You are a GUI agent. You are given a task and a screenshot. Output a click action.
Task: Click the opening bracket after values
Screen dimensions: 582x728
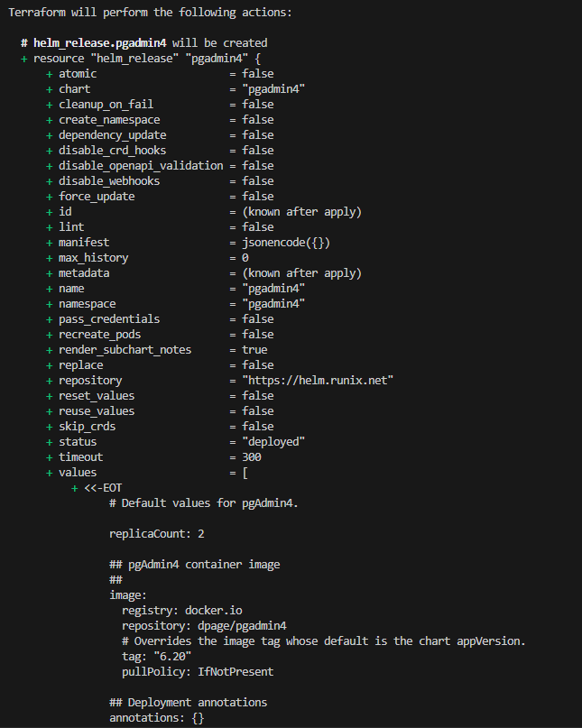(x=245, y=473)
